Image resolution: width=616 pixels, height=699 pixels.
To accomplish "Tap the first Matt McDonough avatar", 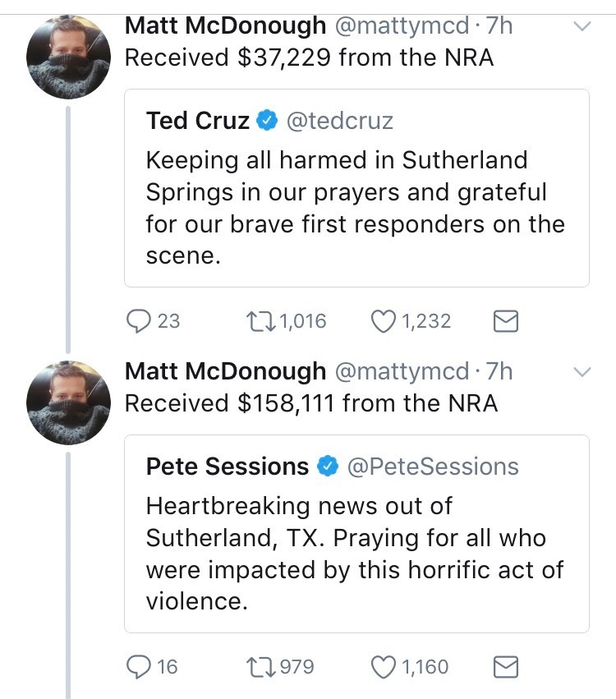I will [x=69, y=57].
